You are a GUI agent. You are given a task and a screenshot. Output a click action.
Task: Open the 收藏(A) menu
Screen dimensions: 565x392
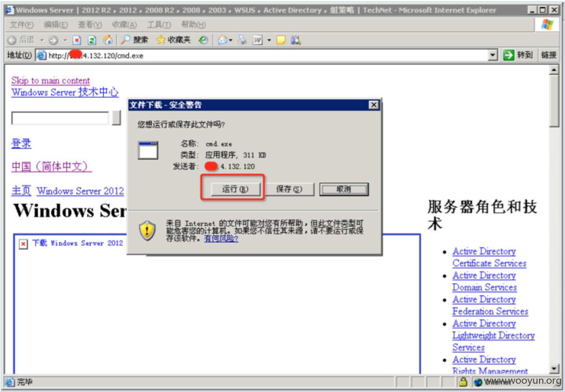[x=124, y=25]
